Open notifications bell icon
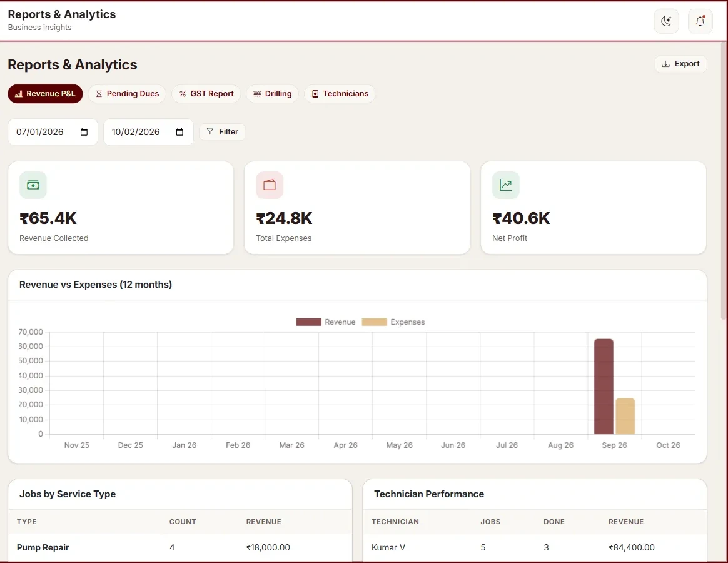728x563 pixels. (700, 21)
